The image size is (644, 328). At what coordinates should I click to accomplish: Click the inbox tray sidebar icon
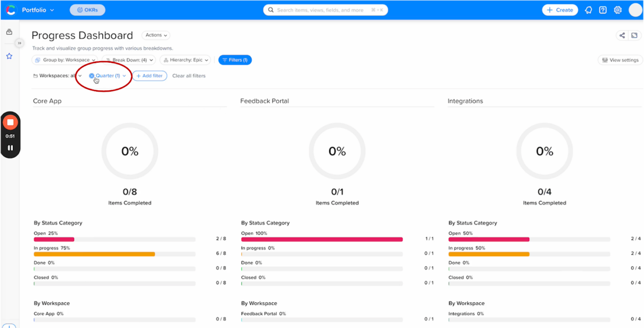click(9, 32)
